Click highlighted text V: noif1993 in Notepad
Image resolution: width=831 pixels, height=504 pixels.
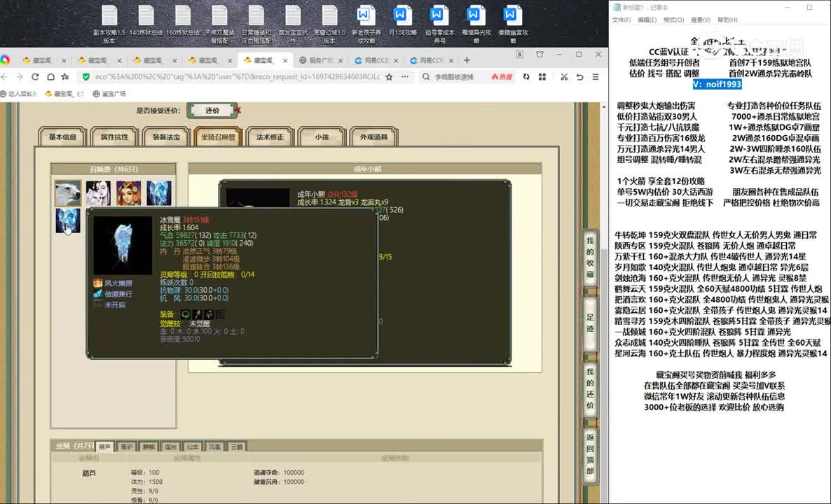[x=717, y=84]
